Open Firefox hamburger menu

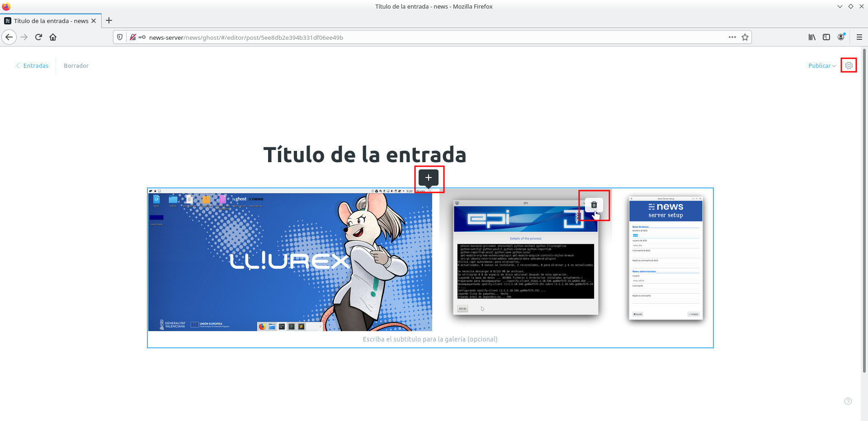[x=859, y=37]
